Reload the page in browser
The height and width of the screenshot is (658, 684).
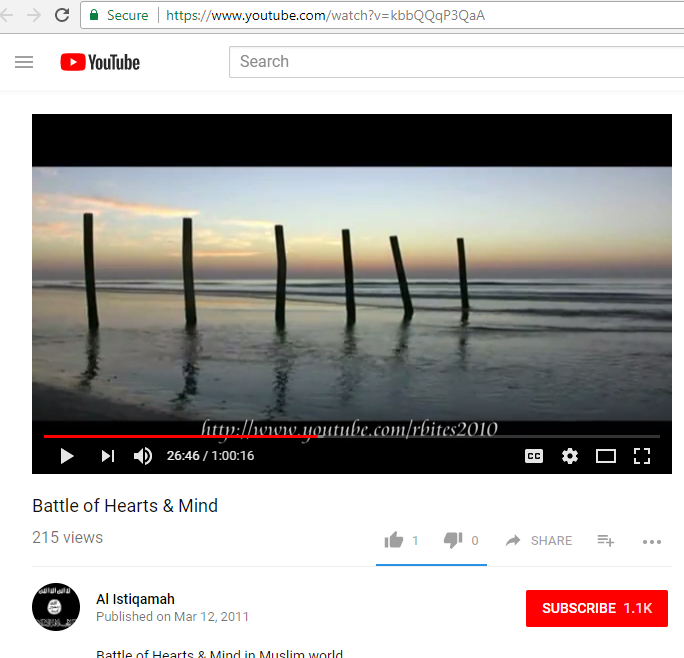point(62,15)
